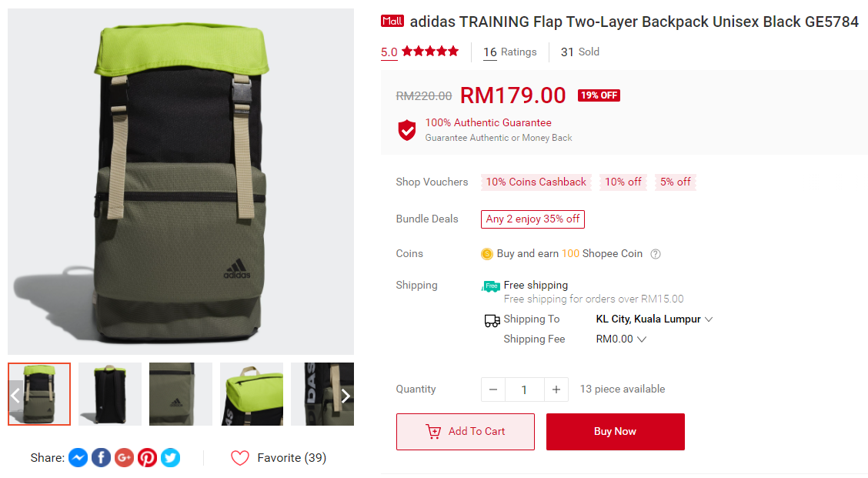Image resolution: width=868 pixels, height=478 pixels.
Task: Toggle the Favorite heart icon
Action: pyautogui.click(x=239, y=457)
